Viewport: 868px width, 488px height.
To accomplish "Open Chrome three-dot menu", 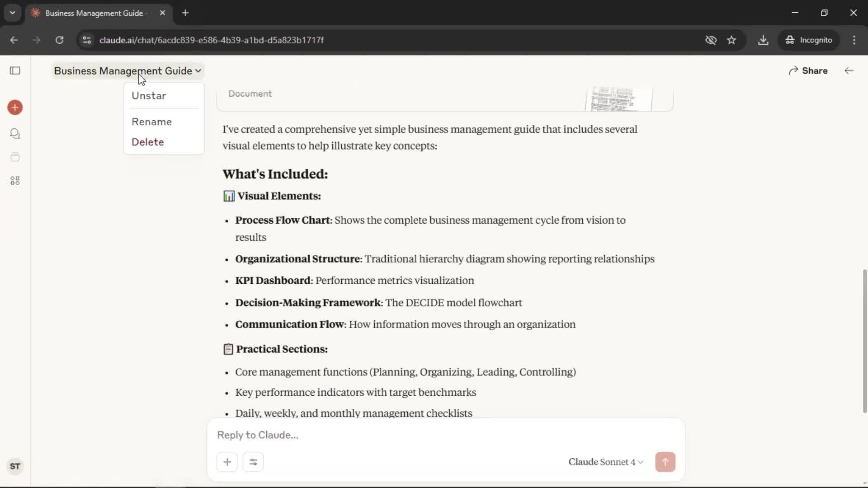I will [854, 40].
